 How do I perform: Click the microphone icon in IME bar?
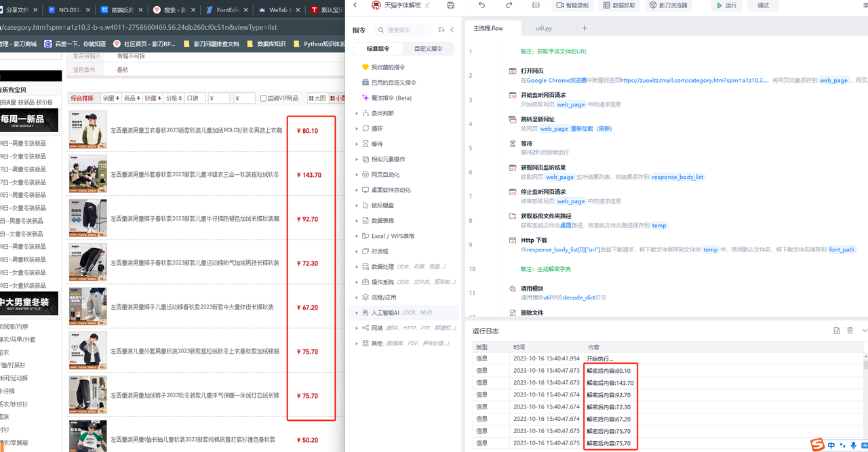854,445
